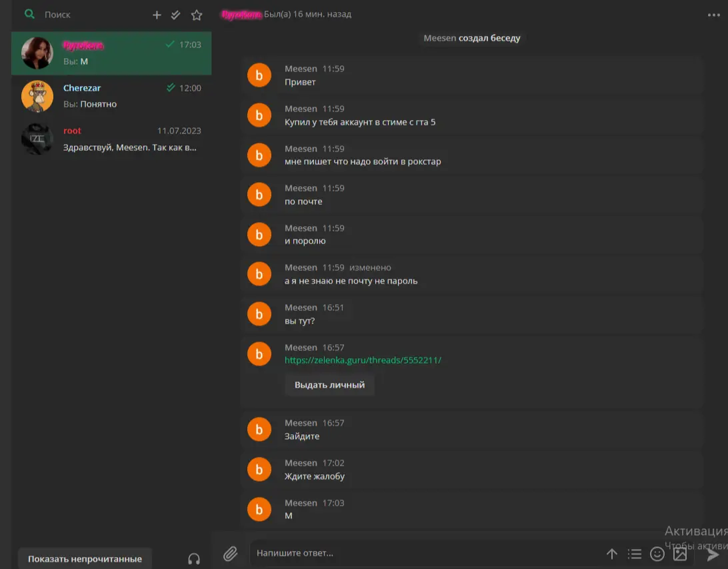Click the avatar of the selected conversation

(37, 53)
